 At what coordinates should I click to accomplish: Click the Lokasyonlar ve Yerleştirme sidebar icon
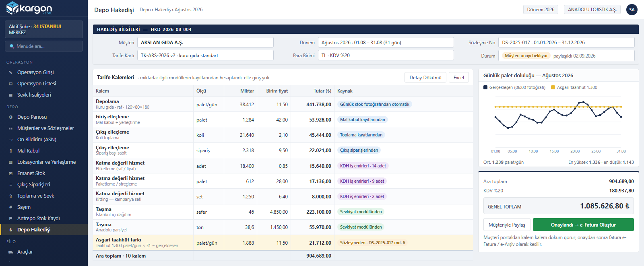point(11,162)
